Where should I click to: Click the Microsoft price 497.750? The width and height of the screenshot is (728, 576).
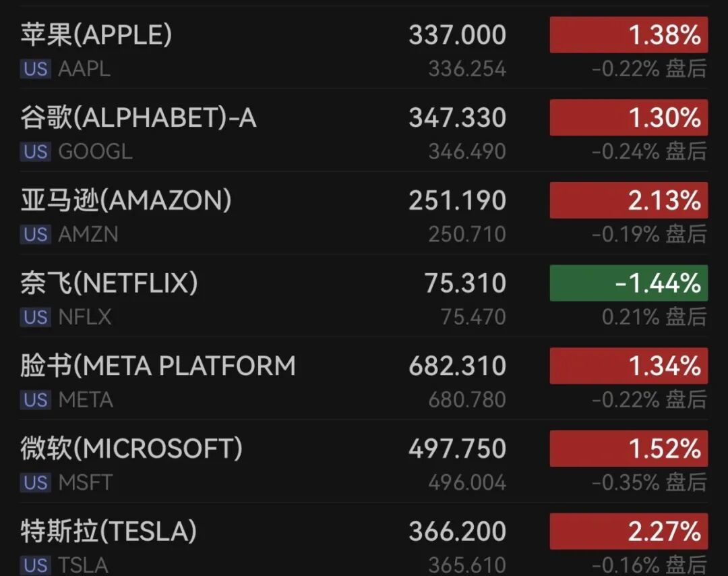tap(457, 449)
